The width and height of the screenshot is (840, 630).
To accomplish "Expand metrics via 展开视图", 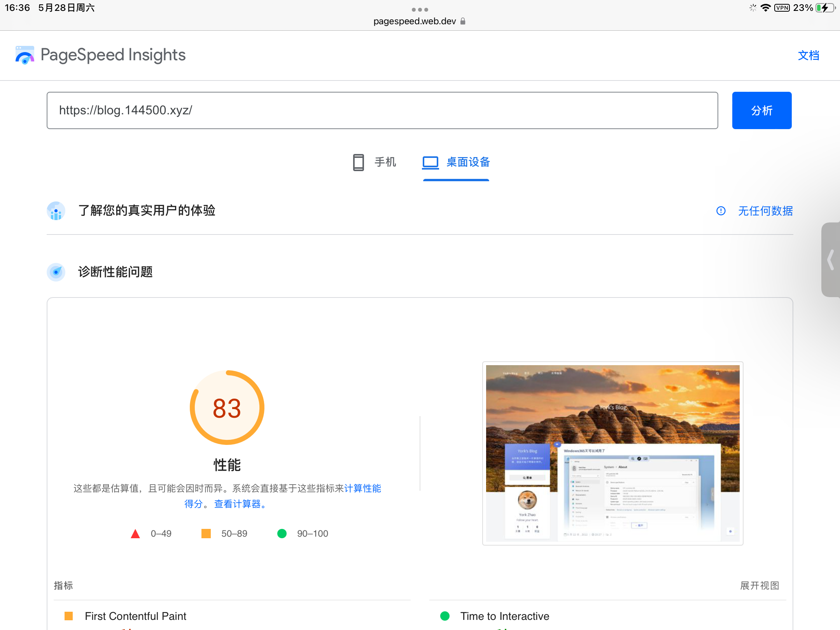I will click(759, 586).
